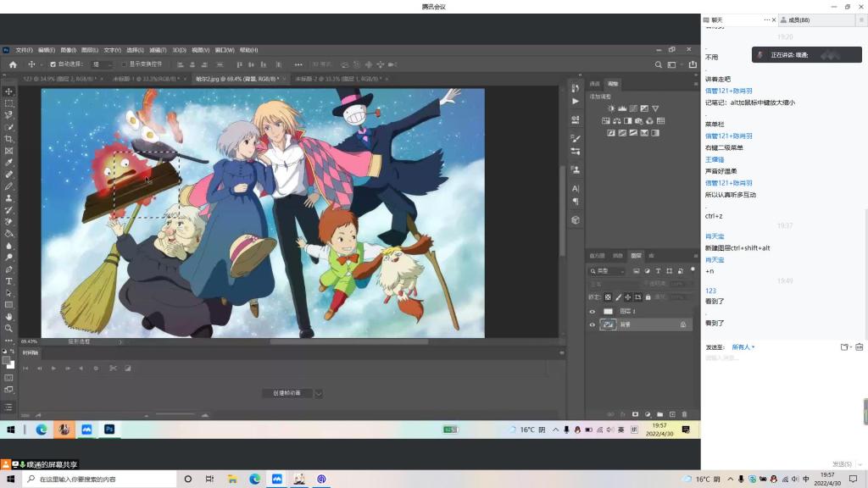This screenshot has height=488, width=868.
Task: Open the 文件(F) menu
Action: tap(24, 50)
